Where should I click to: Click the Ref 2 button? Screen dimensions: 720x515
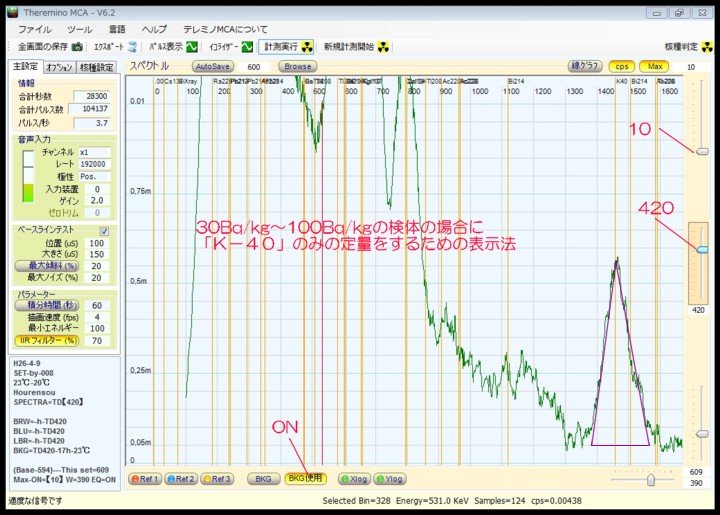pyautogui.click(x=181, y=479)
